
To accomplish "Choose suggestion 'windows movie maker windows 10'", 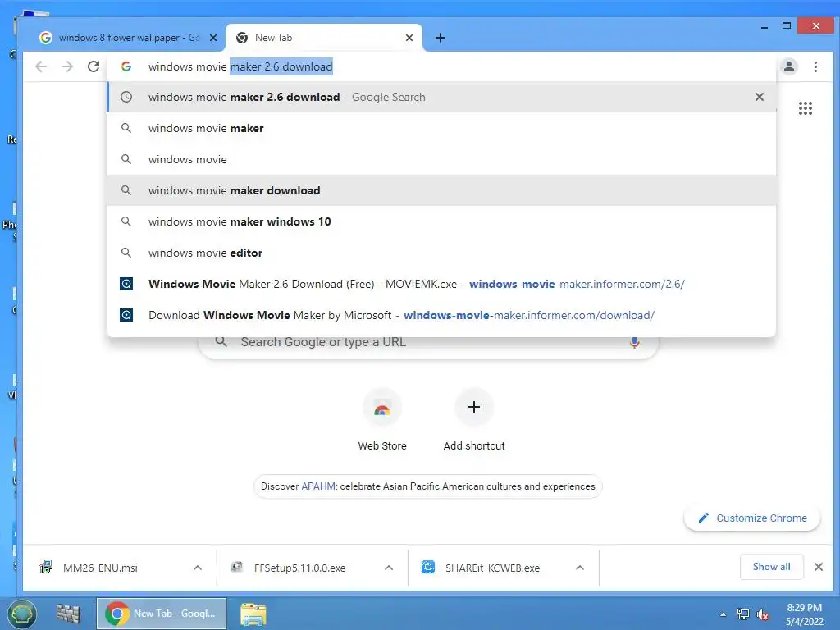I will click(x=441, y=221).
